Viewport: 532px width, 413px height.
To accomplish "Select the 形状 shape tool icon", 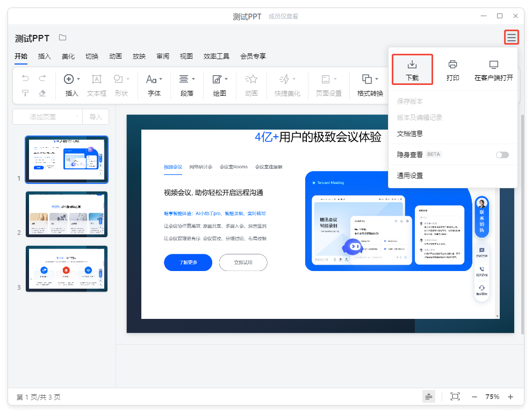I will click(x=118, y=79).
